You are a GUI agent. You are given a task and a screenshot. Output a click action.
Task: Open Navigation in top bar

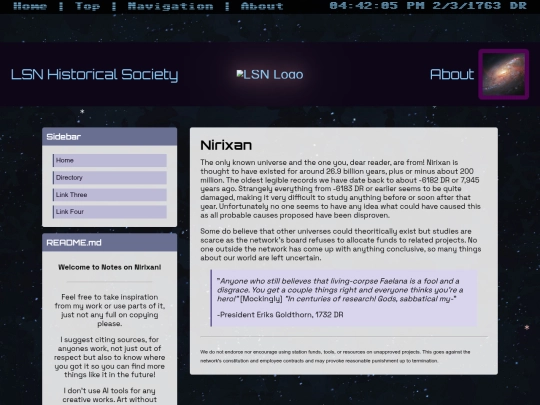click(170, 6)
